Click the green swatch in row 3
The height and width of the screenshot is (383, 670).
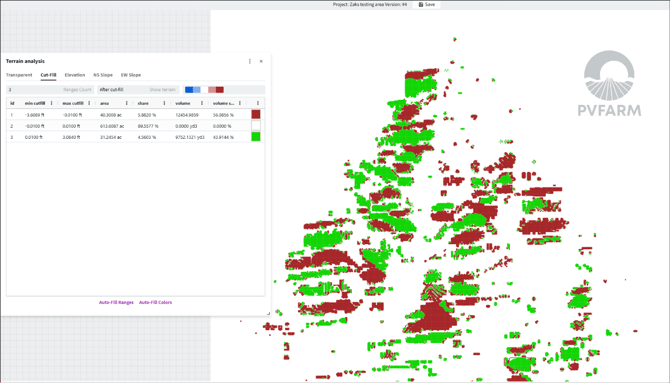(256, 137)
